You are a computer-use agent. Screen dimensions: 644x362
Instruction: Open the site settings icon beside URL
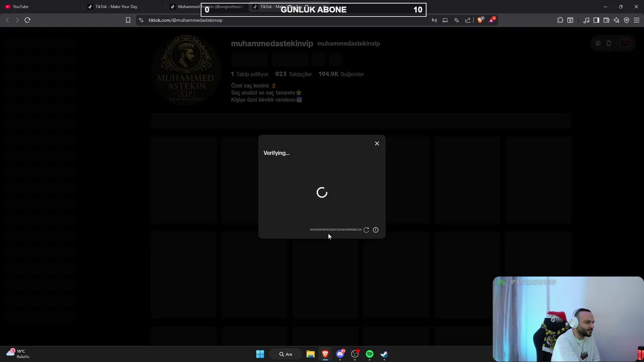pos(141,20)
